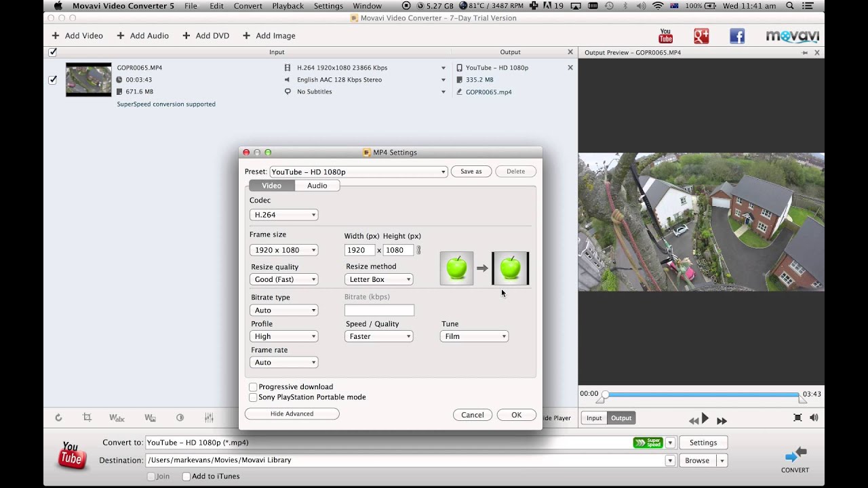Image resolution: width=868 pixels, height=488 pixels.
Task: Open the Facebook icon in the toolbar
Action: (x=737, y=36)
